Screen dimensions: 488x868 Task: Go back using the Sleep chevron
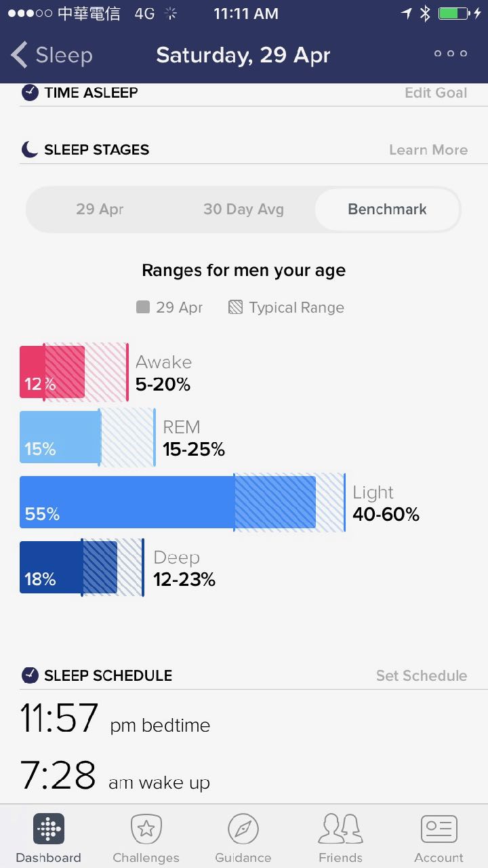coord(20,55)
